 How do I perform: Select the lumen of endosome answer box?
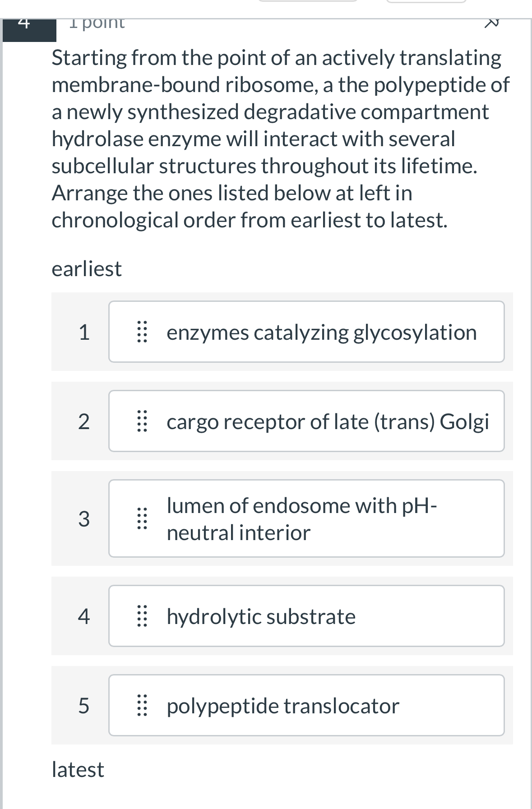pyautogui.click(x=306, y=518)
